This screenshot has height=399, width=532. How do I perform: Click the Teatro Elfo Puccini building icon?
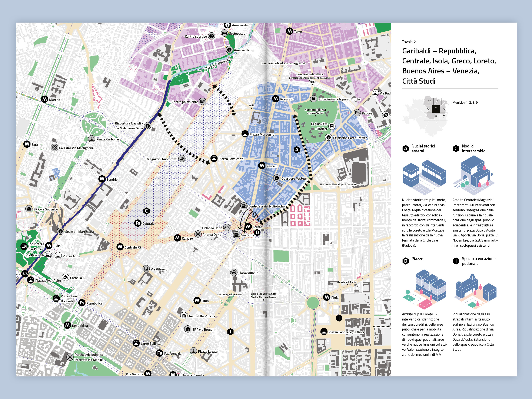(x=184, y=316)
